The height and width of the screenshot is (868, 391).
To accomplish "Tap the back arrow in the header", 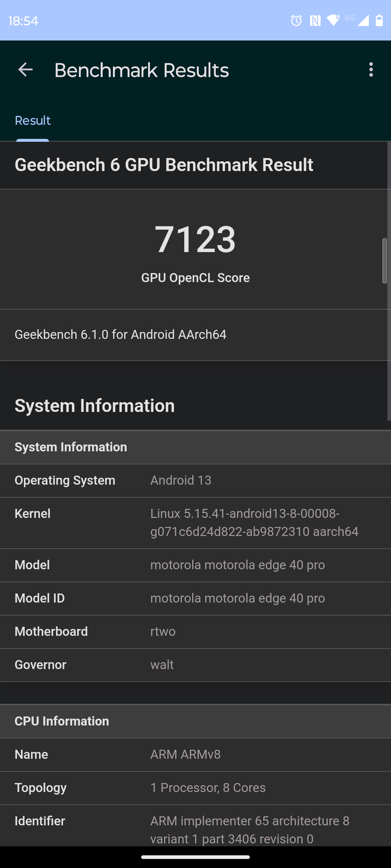I will click(25, 69).
